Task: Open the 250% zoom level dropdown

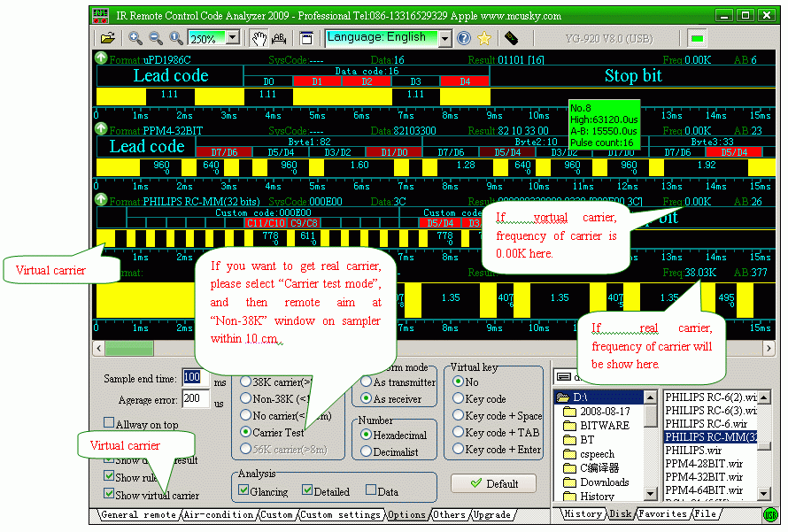Action: (x=233, y=38)
